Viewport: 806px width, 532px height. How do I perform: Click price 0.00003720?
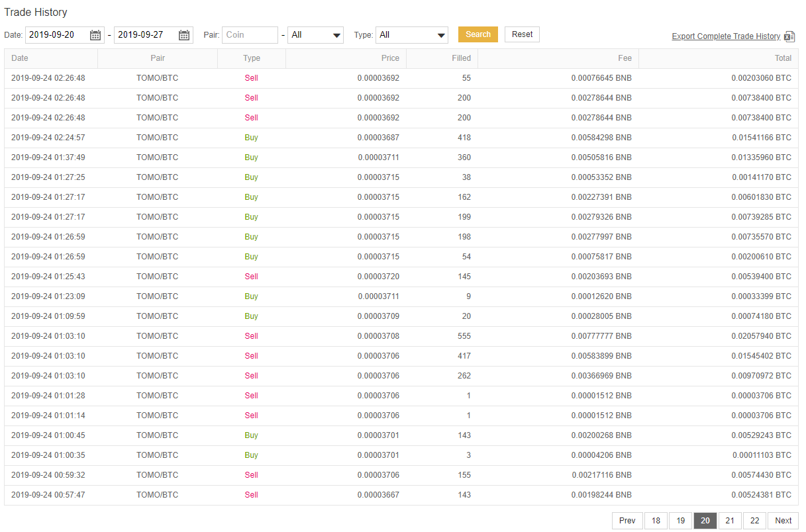[x=378, y=277]
